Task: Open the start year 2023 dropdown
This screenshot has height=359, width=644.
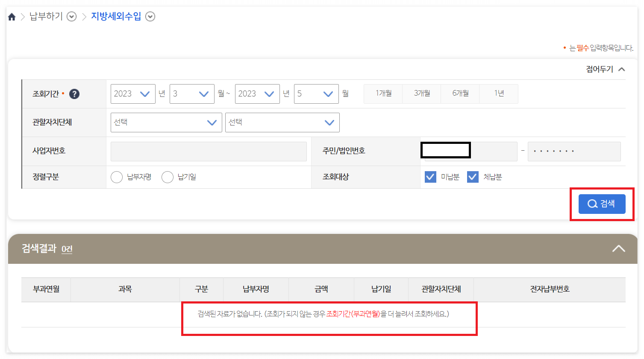Action: coord(132,93)
